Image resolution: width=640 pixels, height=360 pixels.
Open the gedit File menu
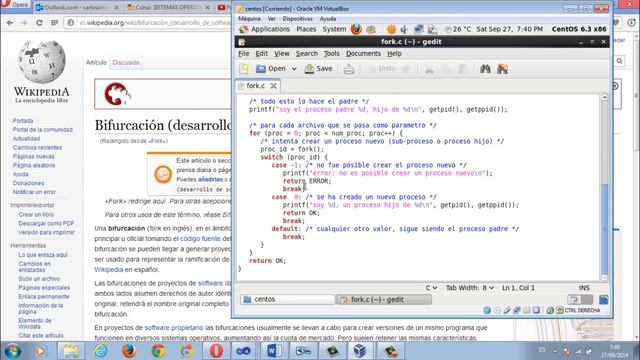[x=244, y=53]
